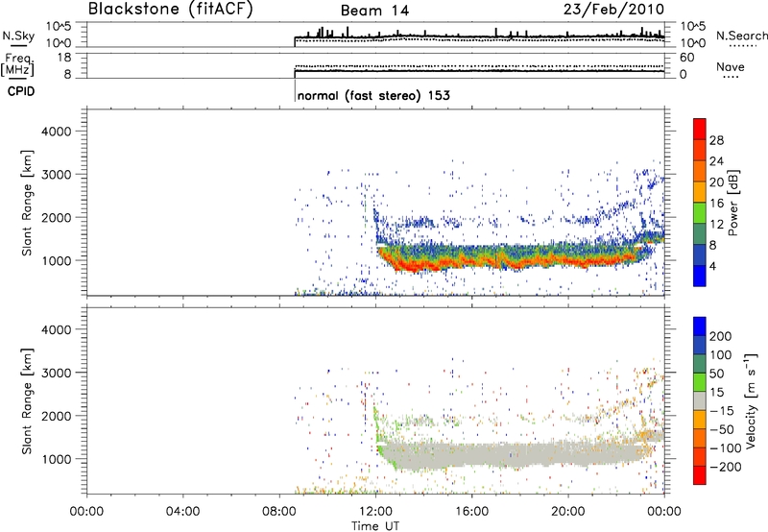Click the velocity panel 'Slant Range [km]' label
Screen dimensions: 768x532
tap(27, 401)
